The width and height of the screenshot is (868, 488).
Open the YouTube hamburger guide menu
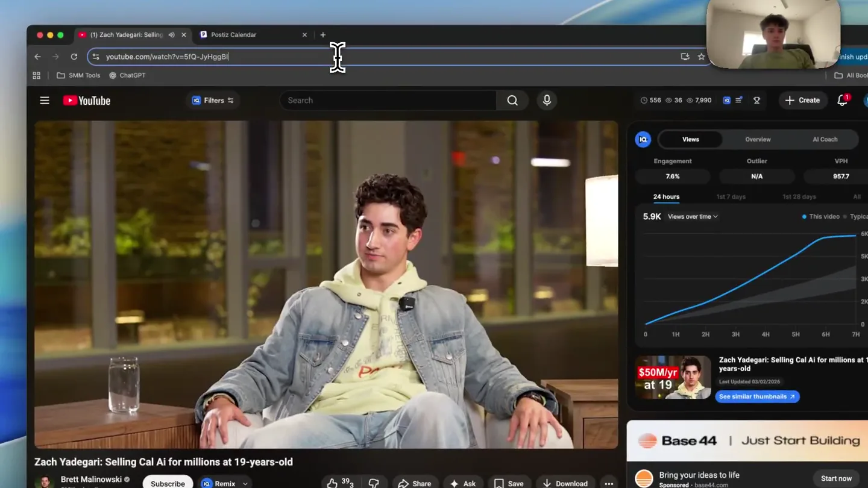click(x=45, y=101)
